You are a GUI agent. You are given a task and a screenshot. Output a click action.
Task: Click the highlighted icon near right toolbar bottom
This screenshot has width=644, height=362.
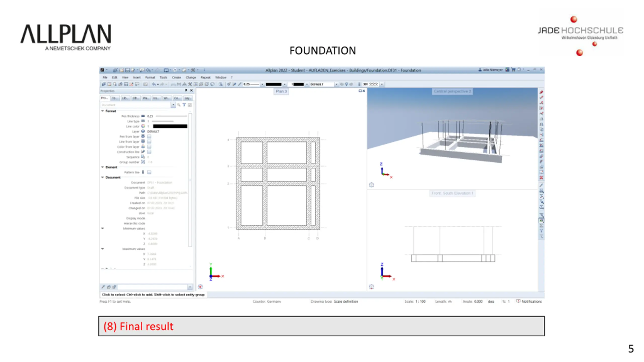coord(541,220)
